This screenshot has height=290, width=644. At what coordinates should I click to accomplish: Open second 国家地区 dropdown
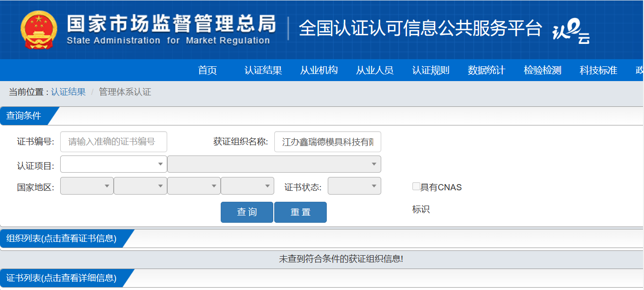click(140, 186)
